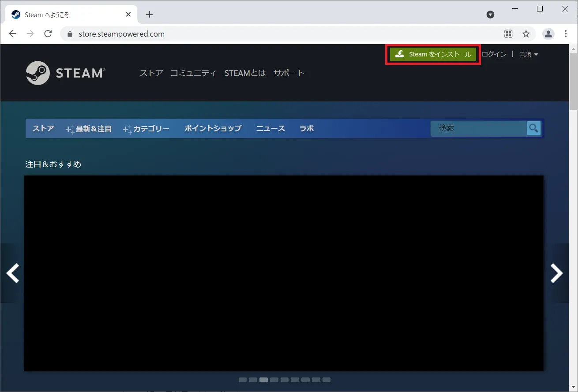
Task: Expand the カテゴリー menu
Action: click(x=146, y=129)
